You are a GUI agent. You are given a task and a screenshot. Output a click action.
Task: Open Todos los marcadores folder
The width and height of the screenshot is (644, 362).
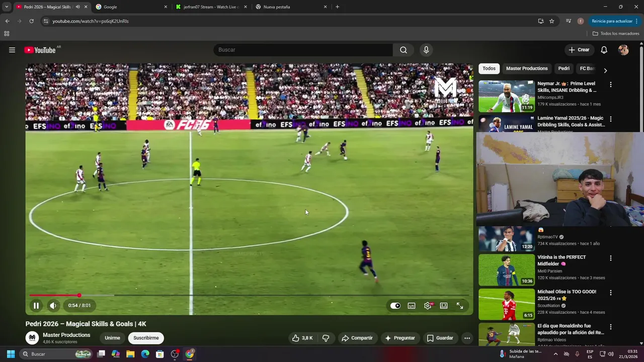616,34
